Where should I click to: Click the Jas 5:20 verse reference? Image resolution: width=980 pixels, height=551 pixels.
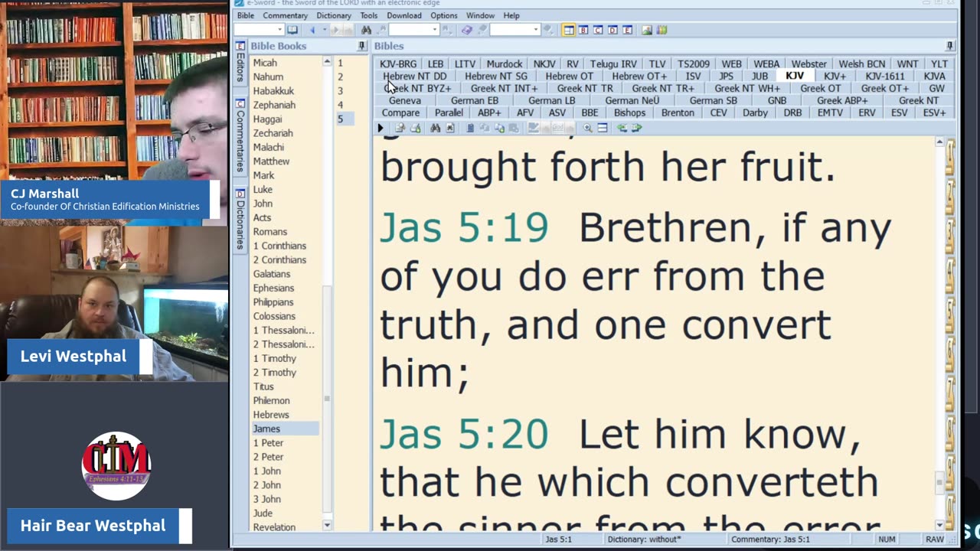[464, 434]
